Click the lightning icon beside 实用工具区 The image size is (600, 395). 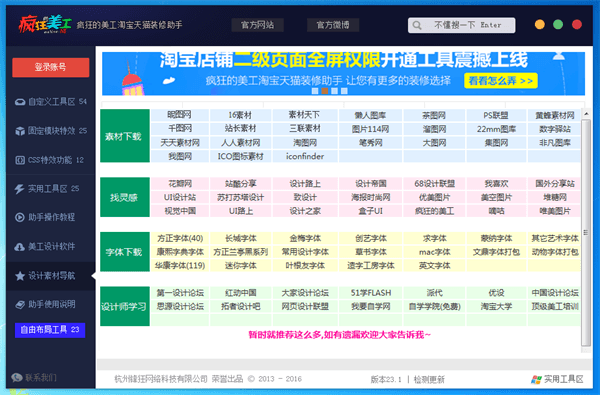(20, 189)
